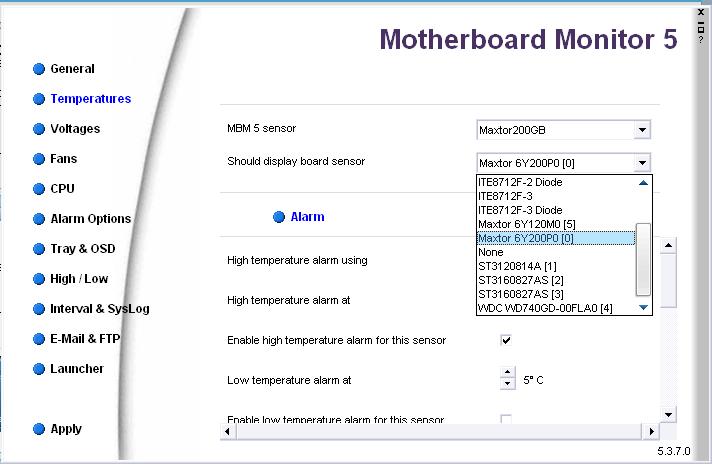Click the small window button under close
This screenshot has height=464, width=712.
[x=701, y=28]
